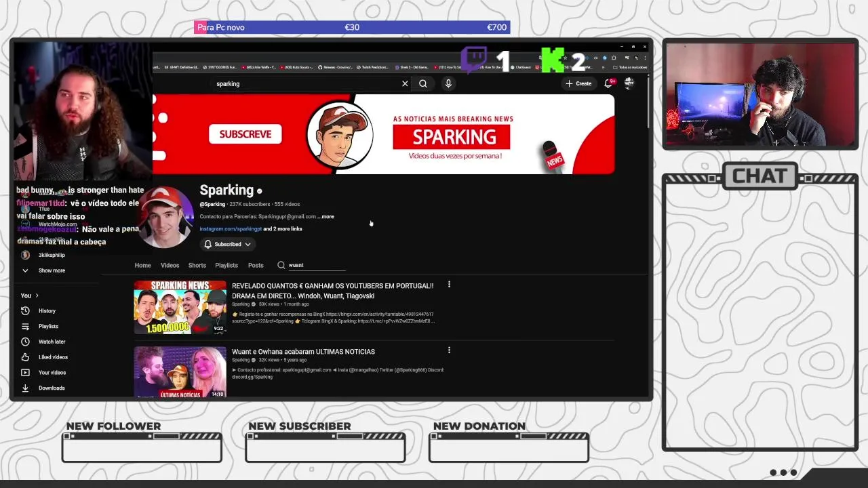868x488 pixels.
Task: Switch to the channel Shorts tab
Action: pyautogui.click(x=197, y=265)
